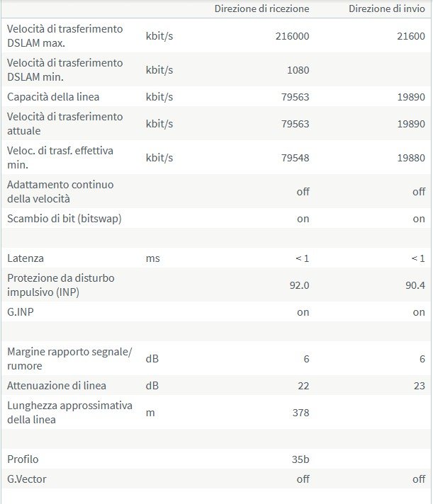The width and height of the screenshot is (433, 504).
Task: Select the "Adattamento continuo della velocità" label
Action: click(60, 192)
